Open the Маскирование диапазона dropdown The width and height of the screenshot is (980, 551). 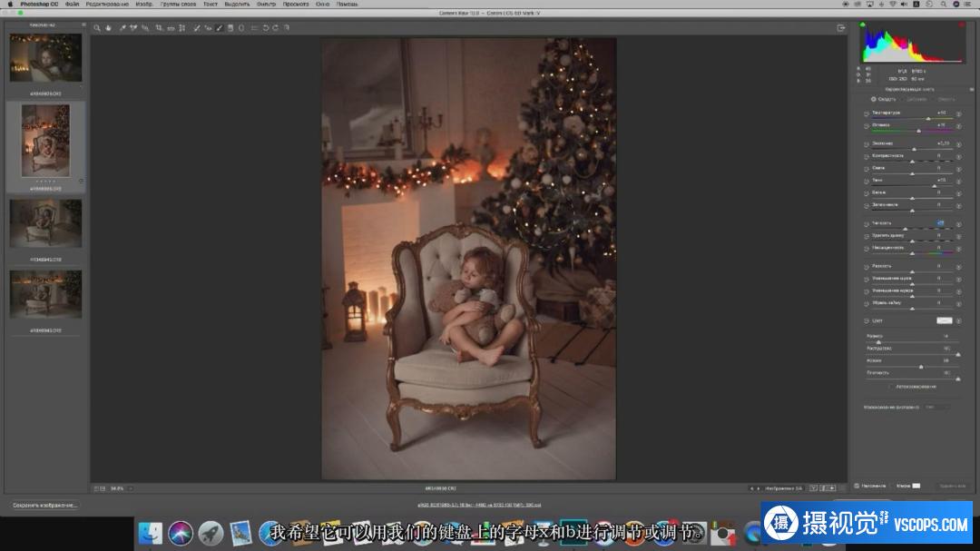[936, 408]
